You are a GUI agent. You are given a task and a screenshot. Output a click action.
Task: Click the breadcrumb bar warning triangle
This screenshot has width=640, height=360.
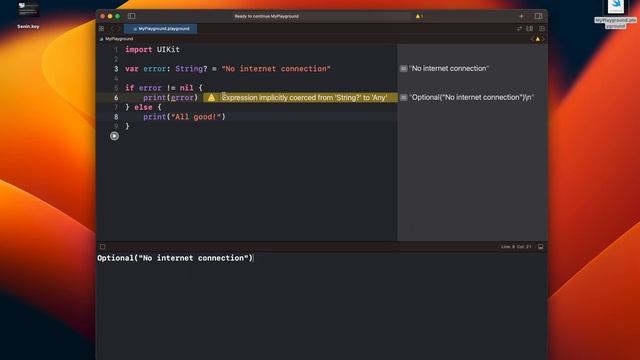pyautogui.click(x=538, y=39)
